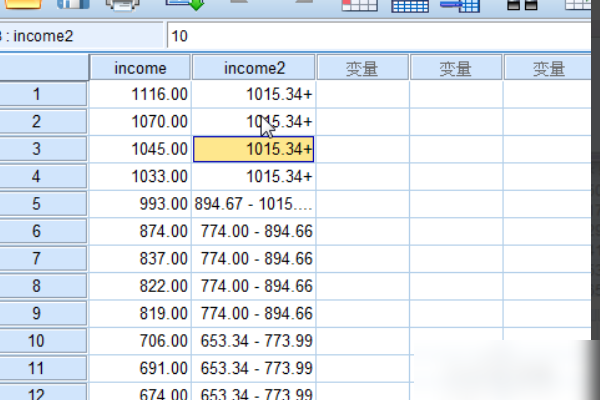
Task: Select the income2 column header
Action: (253, 68)
